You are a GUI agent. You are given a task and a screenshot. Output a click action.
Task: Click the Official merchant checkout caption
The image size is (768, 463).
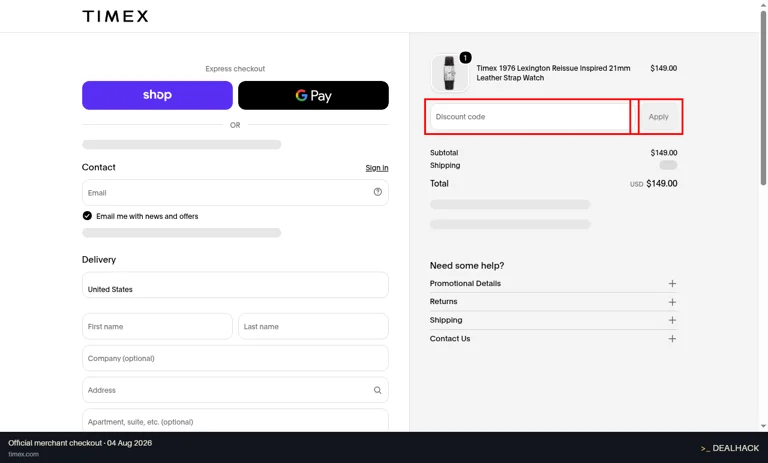click(x=80, y=443)
